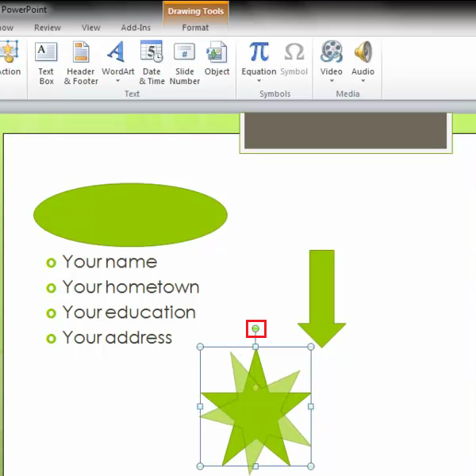Select the green oval shape
This screenshot has height=476, width=476.
[x=130, y=215]
